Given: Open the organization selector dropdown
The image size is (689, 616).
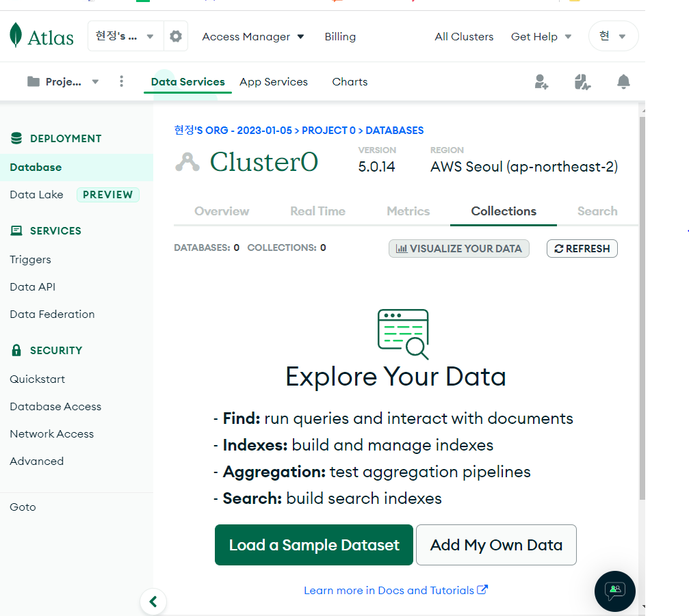Looking at the screenshot, I should pyautogui.click(x=126, y=36).
